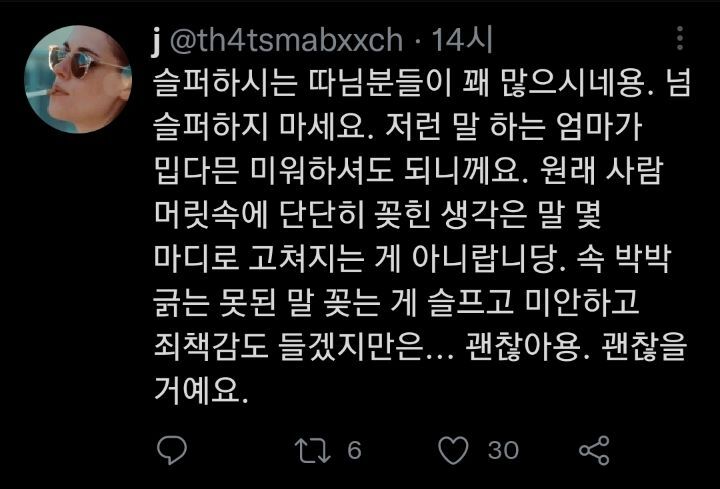The width and height of the screenshot is (720, 489).
Task: Open the three-dot more options menu
Action: coord(680,38)
